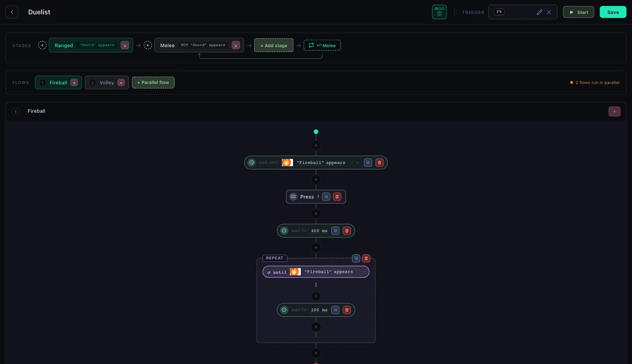Delete the wait until Fireball step
This screenshot has width=632, height=364.
(x=379, y=162)
